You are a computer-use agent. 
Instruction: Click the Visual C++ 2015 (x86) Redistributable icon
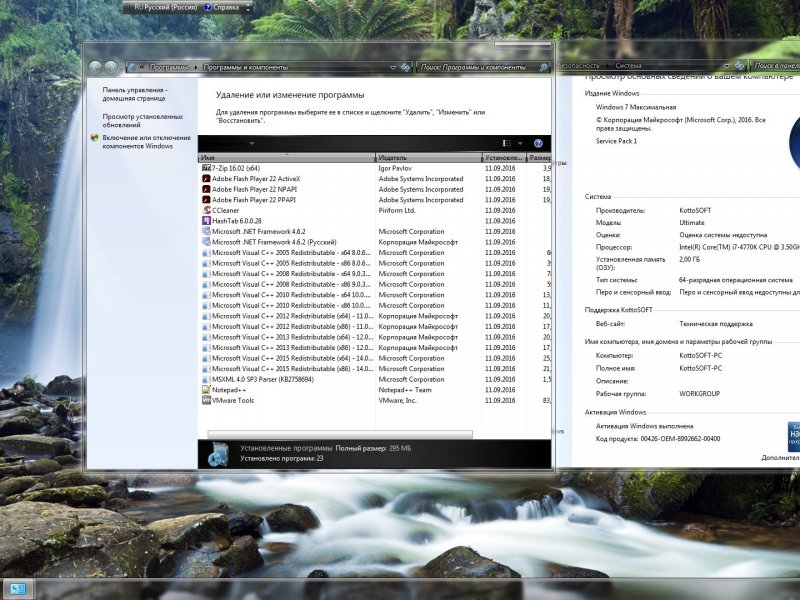(x=206, y=369)
